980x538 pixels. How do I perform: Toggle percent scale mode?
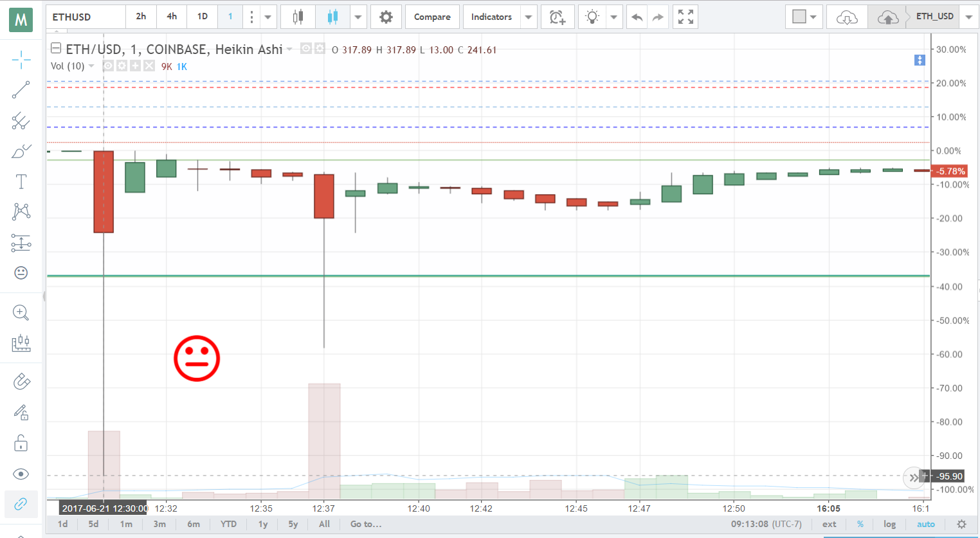[x=860, y=524]
